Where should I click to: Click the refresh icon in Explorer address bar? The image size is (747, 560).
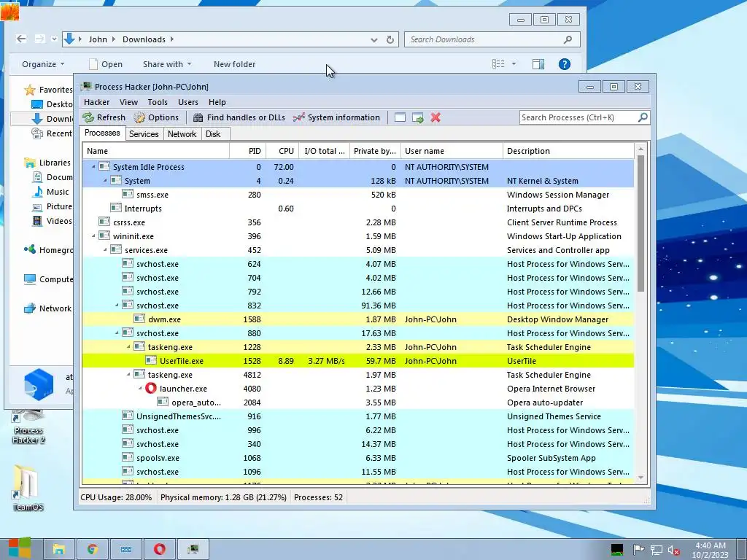coord(390,39)
